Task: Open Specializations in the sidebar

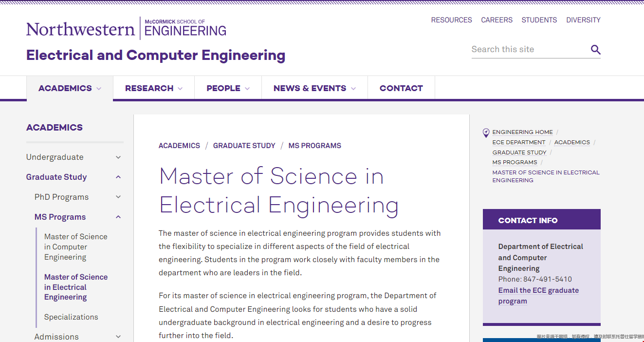Action: point(71,317)
